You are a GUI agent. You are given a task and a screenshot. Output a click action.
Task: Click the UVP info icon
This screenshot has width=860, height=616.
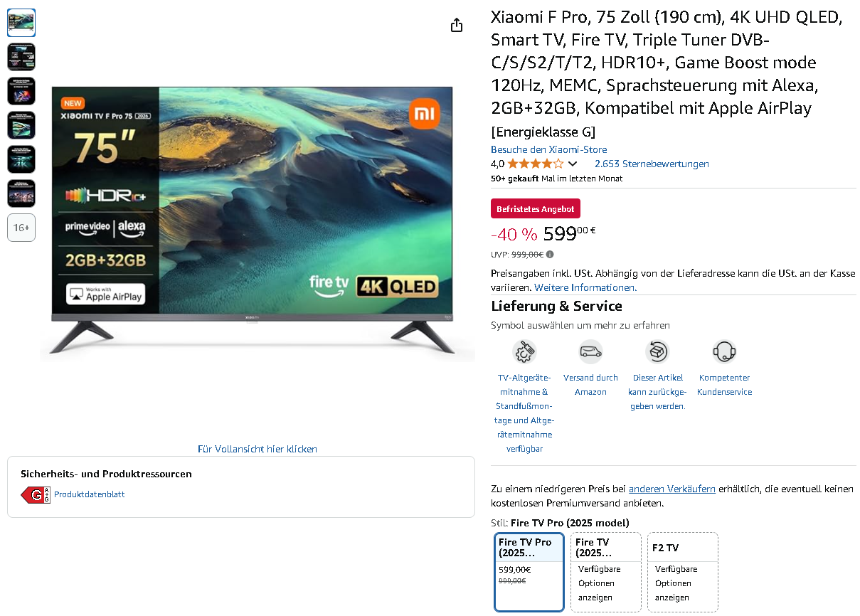pos(550,255)
